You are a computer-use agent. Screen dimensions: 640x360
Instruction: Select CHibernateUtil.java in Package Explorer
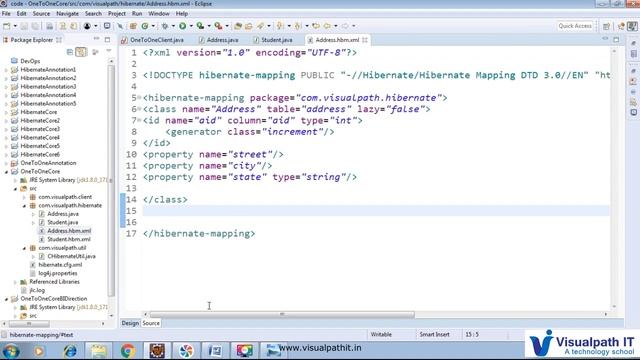click(x=71, y=256)
